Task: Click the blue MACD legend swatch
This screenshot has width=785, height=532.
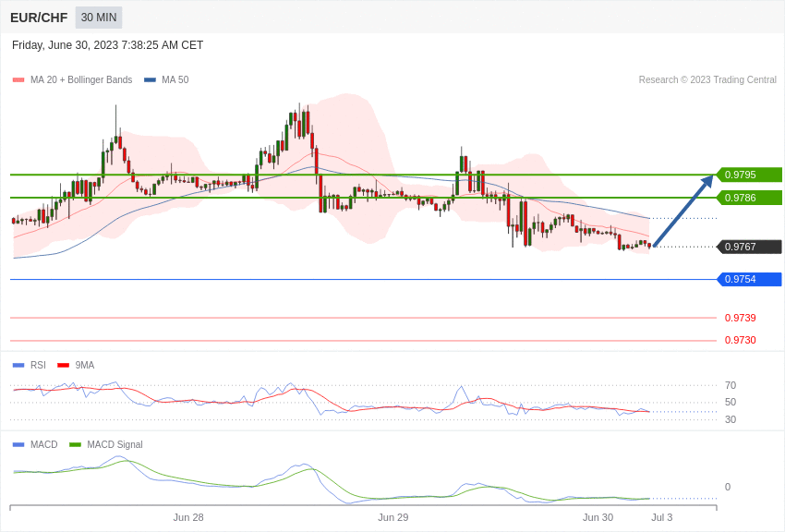Action: 18,444
